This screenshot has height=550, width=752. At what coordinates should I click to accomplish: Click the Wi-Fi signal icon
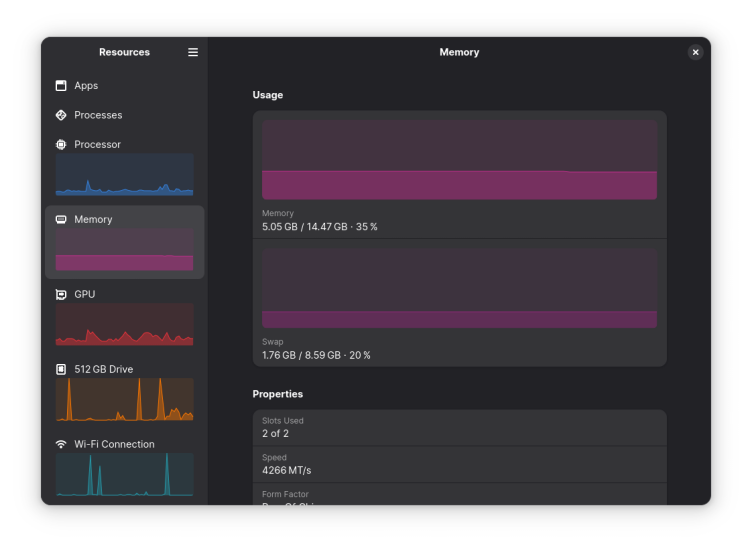pyautogui.click(x=61, y=444)
